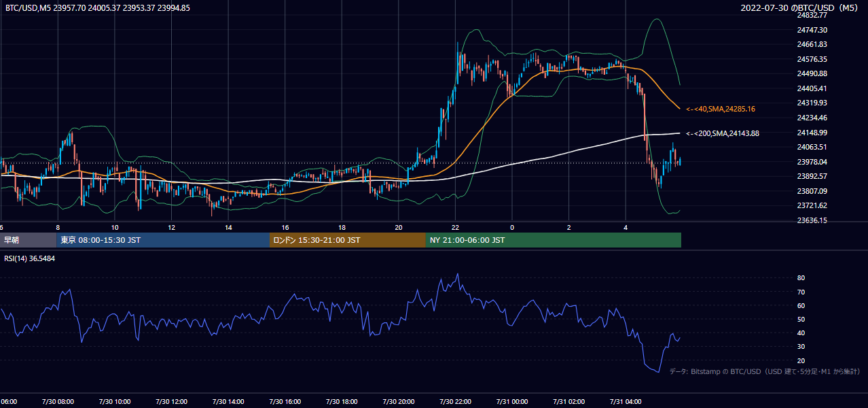Click the 7/30 12:00 bottom time label
The width and height of the screenshot is (868, 408).
tap(172, 402)
